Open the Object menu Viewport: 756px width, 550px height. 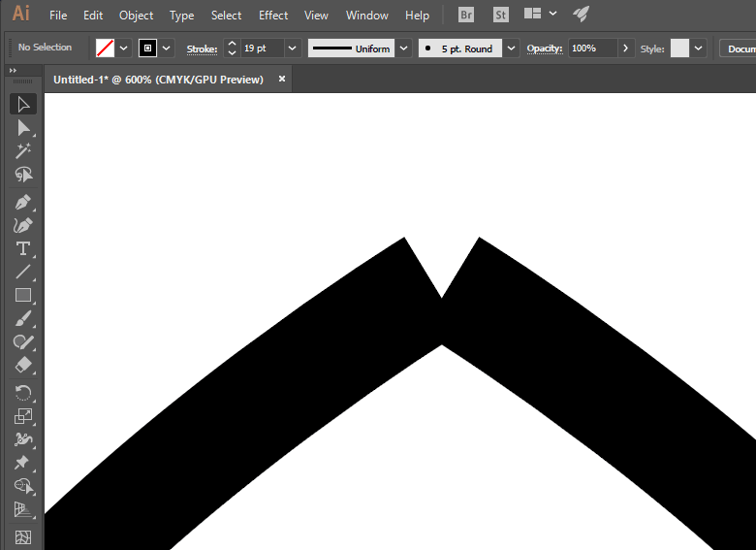(x=136, y=16)
